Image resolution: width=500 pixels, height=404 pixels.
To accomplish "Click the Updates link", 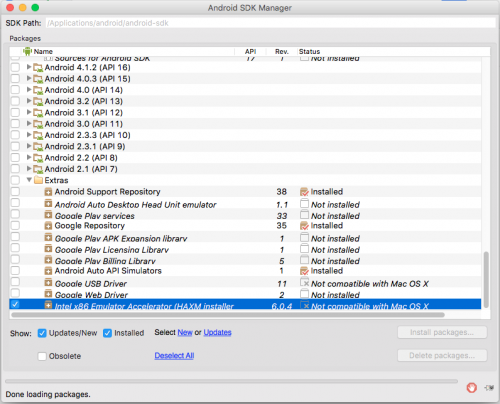I will pyautogui.click(x=217, y=333).
